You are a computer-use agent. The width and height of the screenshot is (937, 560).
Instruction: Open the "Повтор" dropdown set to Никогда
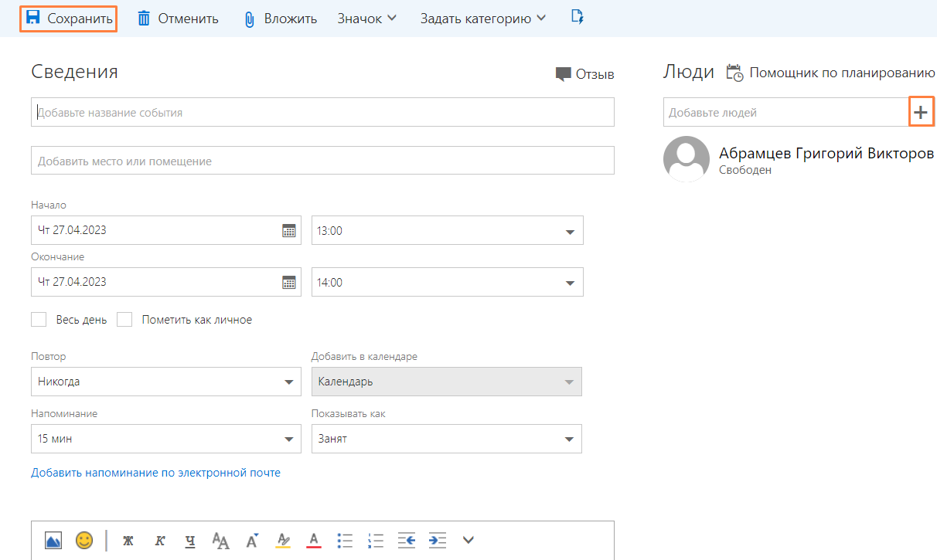(x=289, y=382)
